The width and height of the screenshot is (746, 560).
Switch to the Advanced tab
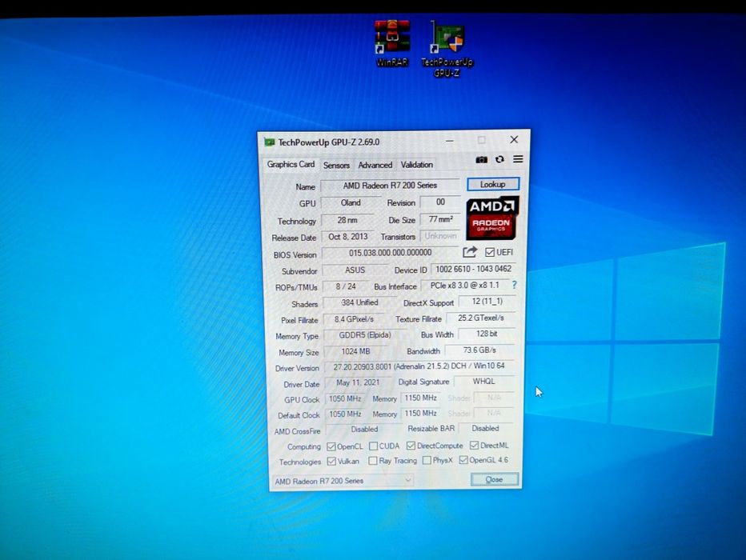[x=375, y=165]
